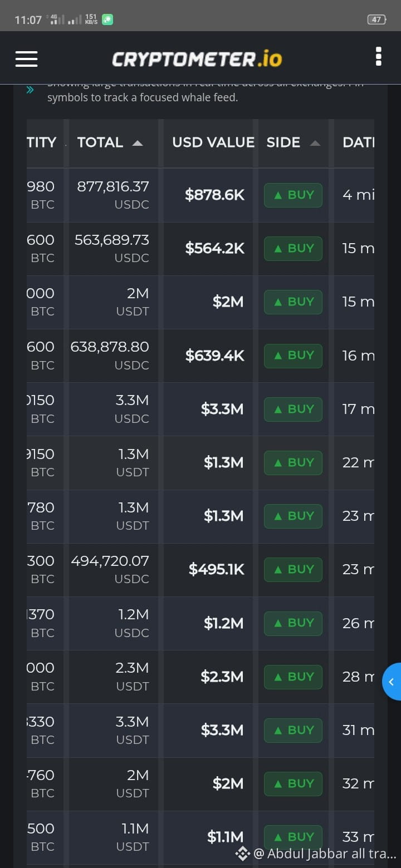Tap BUY badge on $878.6K row

click(293, 195)
